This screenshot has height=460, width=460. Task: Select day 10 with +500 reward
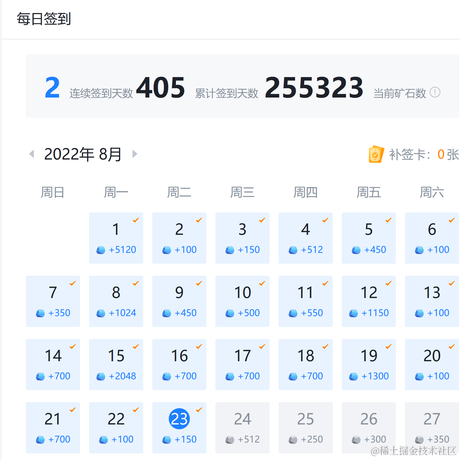tap(242, 301)
